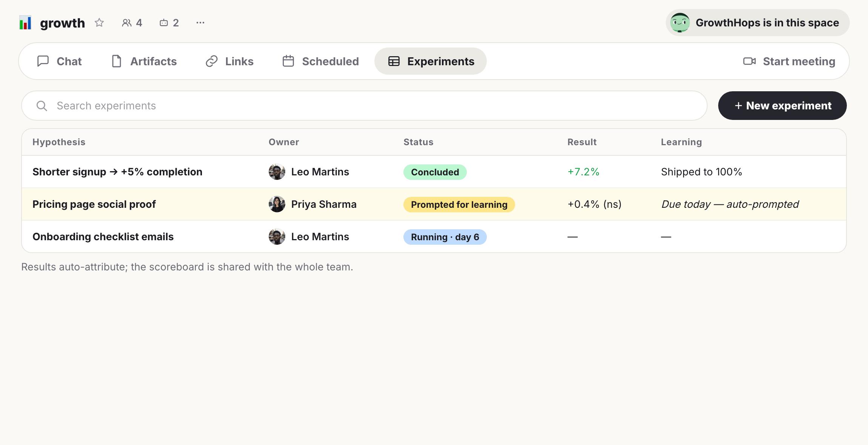Image resolution: width=868 pixels, height=445 pixels.
Task: Click Leo Martins avatar in Shorter signup row
Action: (x=277, y=172)
